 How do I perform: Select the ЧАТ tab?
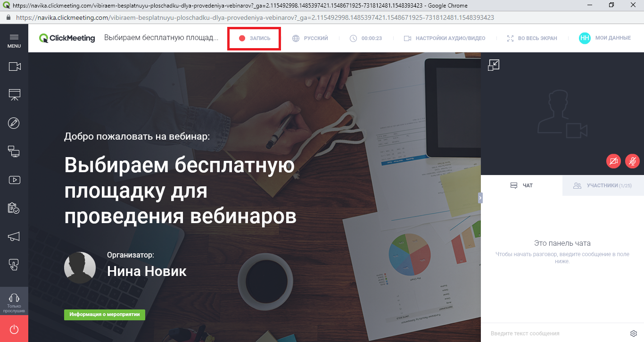coord(521,185)
